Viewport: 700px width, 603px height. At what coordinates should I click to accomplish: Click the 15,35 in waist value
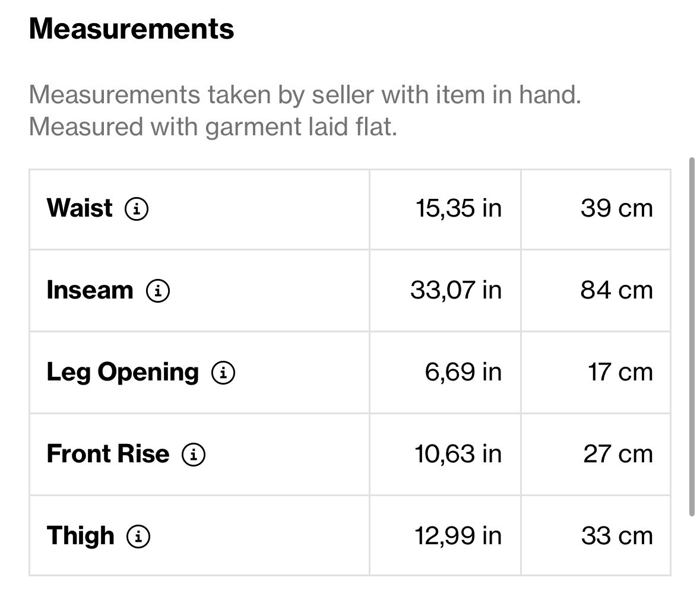point(458,208)
